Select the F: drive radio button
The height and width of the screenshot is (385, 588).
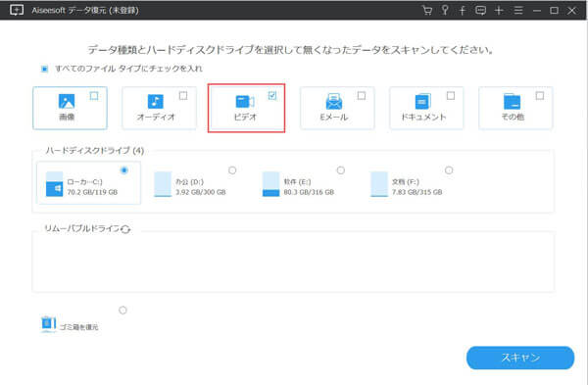(449, 170)
